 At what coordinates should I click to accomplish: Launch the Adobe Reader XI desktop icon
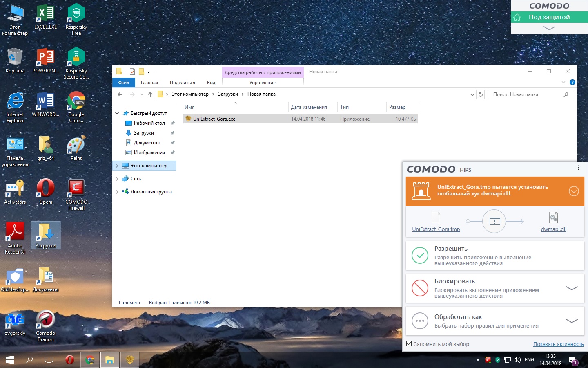click(15, 238)
